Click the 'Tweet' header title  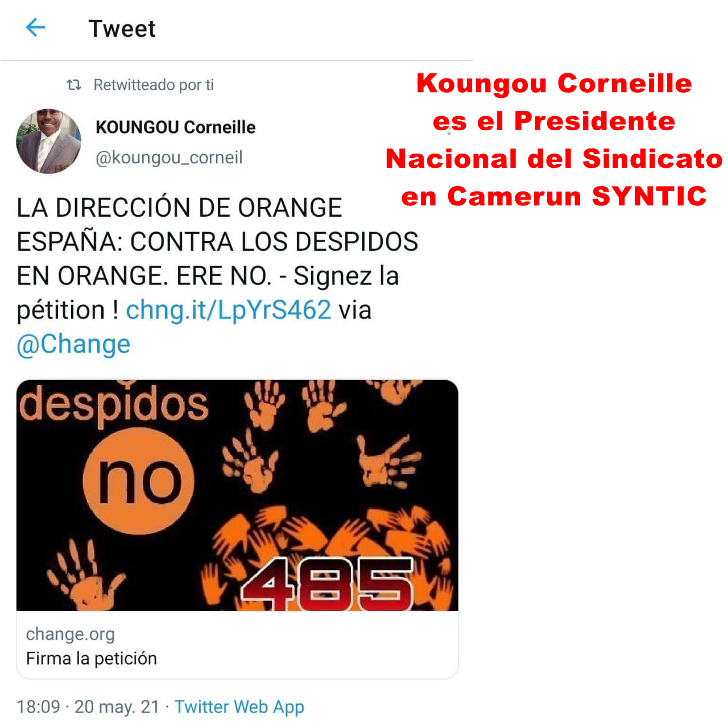(x=122, y=28)
